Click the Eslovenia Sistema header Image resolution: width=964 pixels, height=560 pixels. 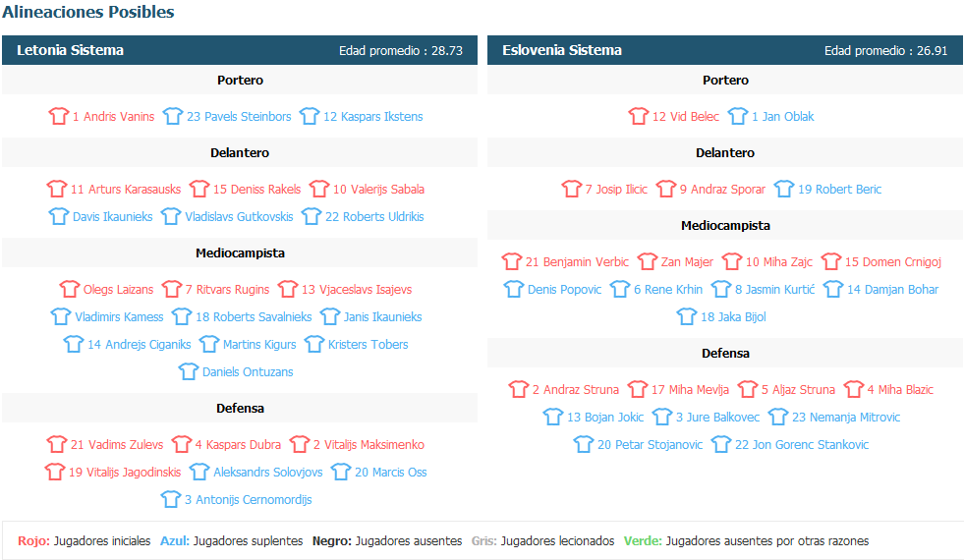click(x=725, y=50)
